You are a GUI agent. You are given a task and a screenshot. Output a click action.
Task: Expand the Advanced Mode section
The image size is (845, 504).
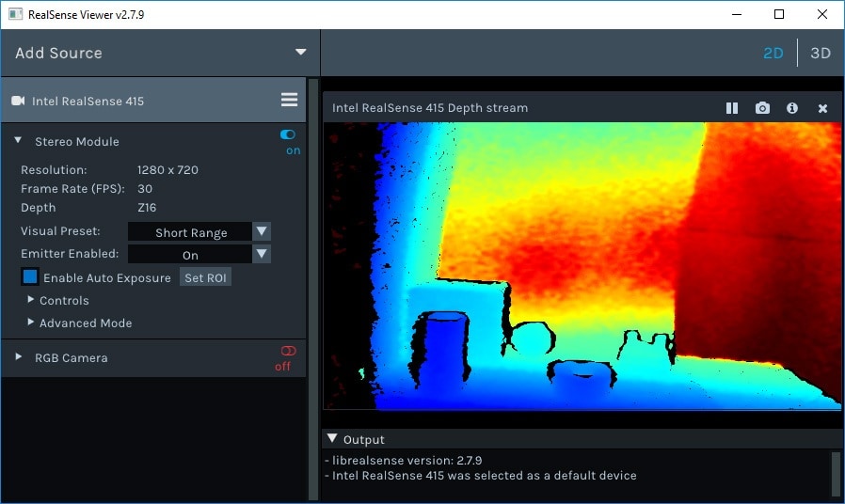click(x=31, y=323)
